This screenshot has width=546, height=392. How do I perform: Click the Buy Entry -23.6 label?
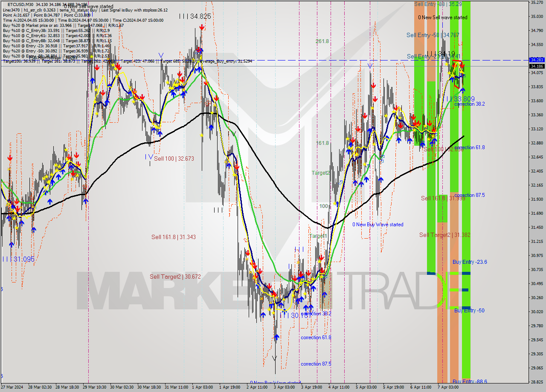[469, 262]
